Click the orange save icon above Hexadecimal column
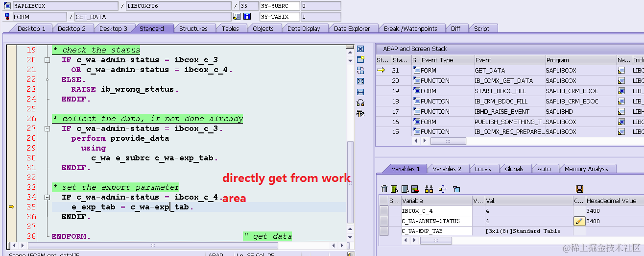The width and height of the screenshot is (644, 256). [x=579, y=189]
